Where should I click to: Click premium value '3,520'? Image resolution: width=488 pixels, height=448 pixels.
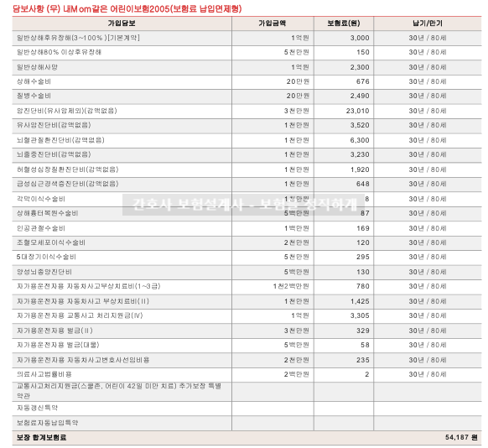pos(360,125)
